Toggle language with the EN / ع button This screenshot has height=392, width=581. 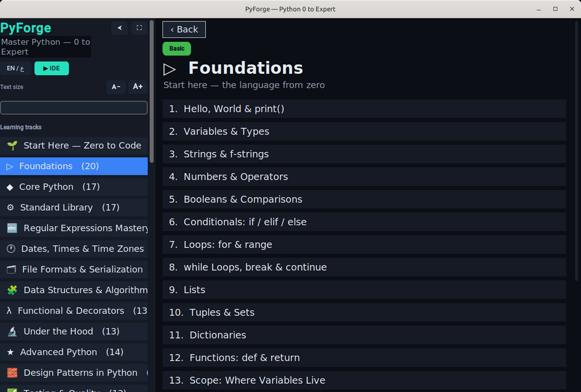click(x=16, y=69)
